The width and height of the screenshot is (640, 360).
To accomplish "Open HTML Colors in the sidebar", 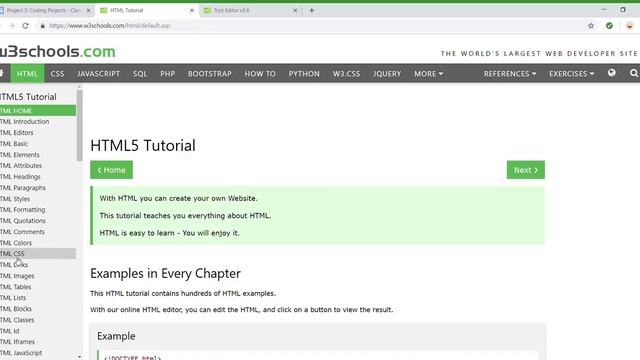I will coord(38,243).
